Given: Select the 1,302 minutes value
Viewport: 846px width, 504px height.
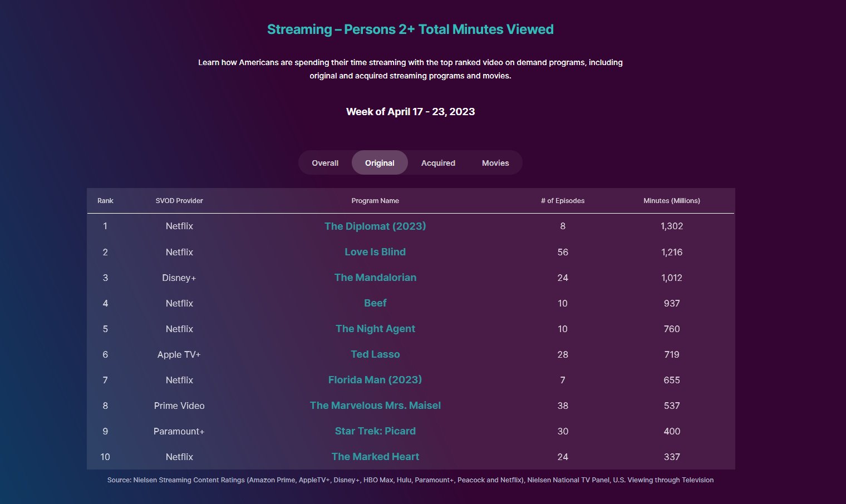Looking at the screenshot, I should click(672, 226).
